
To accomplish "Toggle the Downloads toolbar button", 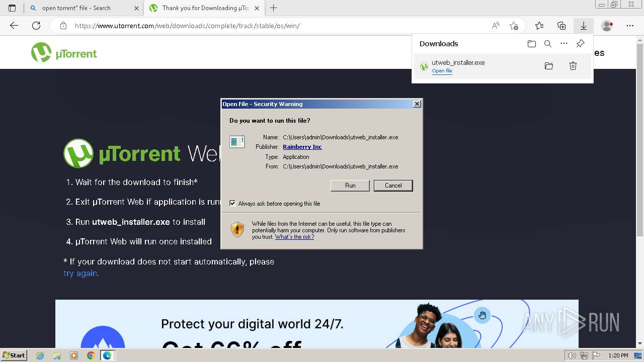I will 584,26.
